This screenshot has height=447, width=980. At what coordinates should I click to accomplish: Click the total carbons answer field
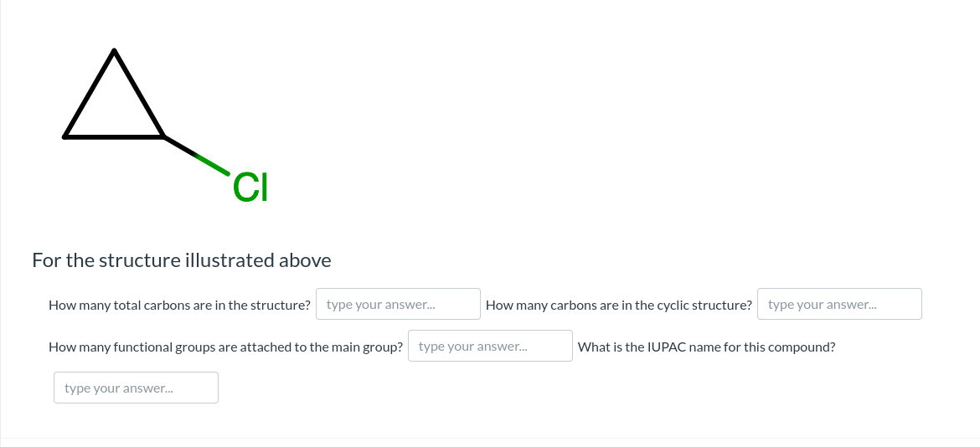tap(398, 304)
